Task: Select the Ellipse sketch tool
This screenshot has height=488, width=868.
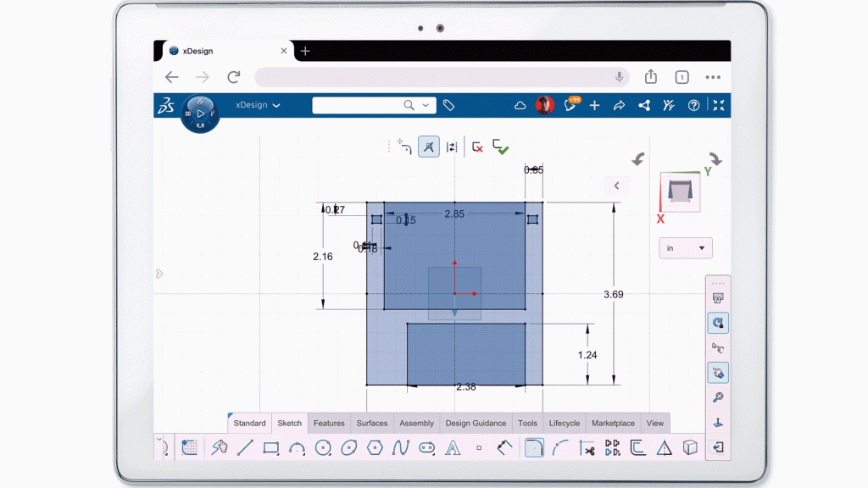Action: tap(348, 447)
